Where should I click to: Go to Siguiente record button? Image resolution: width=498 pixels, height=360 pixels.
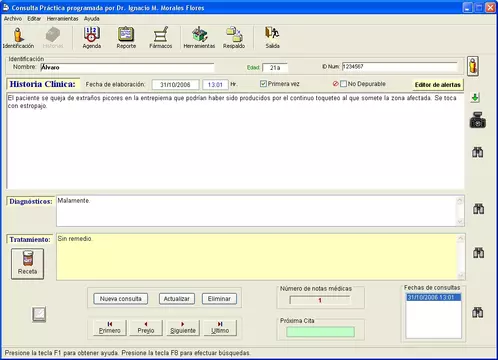183,327
